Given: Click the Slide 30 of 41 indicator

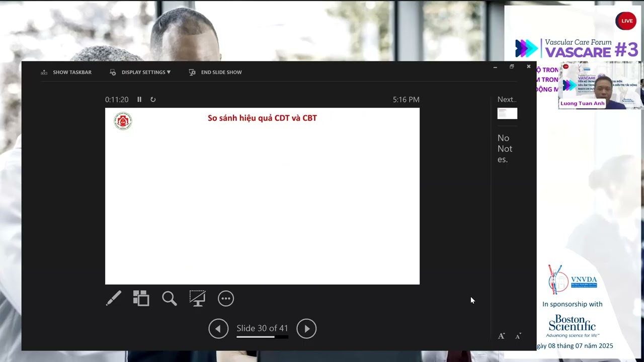Looking at the screenshot, I should [x=262, y=328].
